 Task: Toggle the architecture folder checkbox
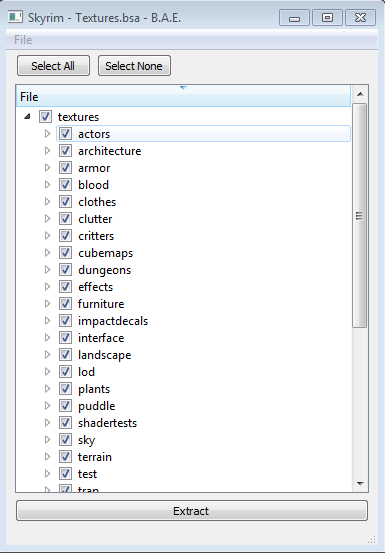tap(65, 151)
